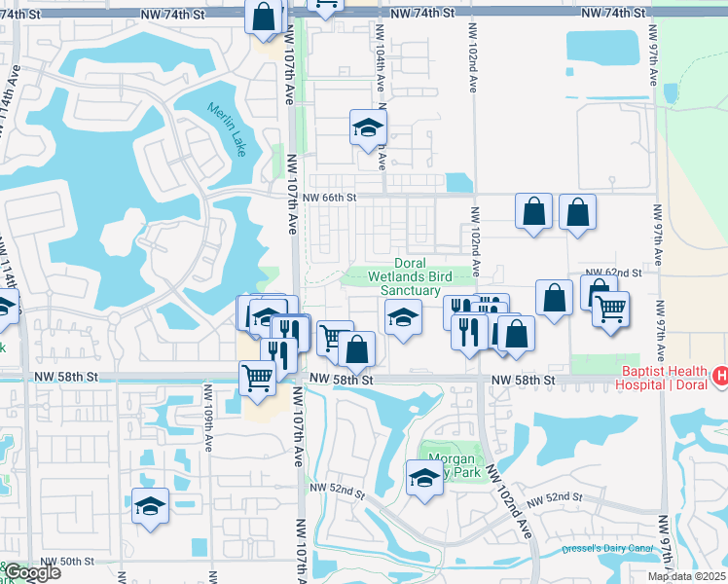Open school marker below Doral Wetlands Bird Sanctuary
This screenshot has height=584, width=728.
click(x=404, y=319)
